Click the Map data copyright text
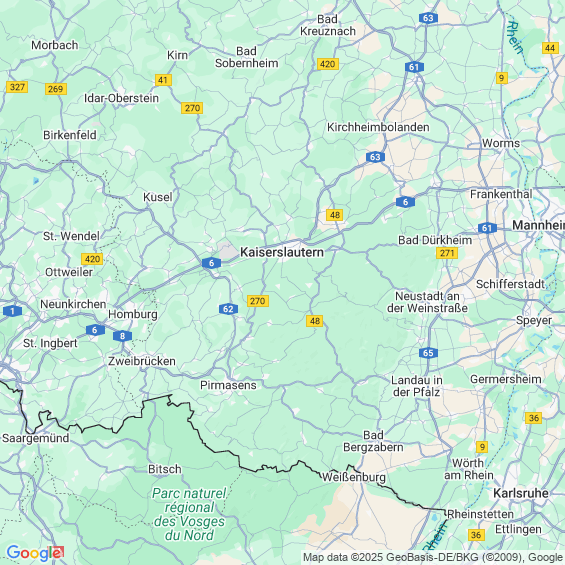The width and height of the screenshot is (565, 565). pyautogui.click(x=433, y=557)
